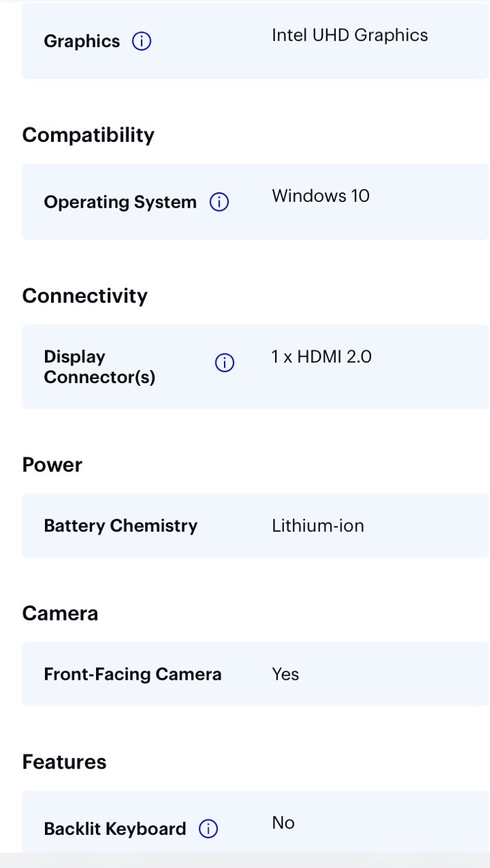Click the 1 x HDMI 2.0 value

321,357
